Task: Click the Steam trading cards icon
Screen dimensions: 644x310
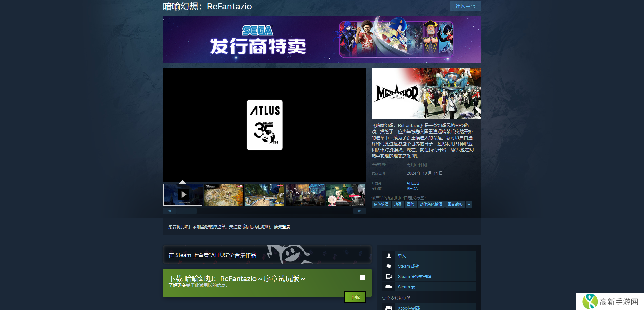Action: click(389, 277)
